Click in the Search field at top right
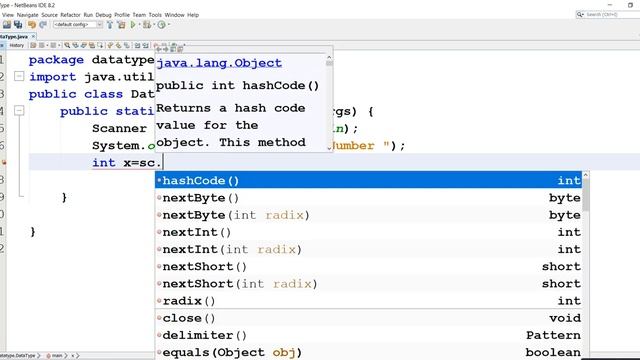 point(608,14)
